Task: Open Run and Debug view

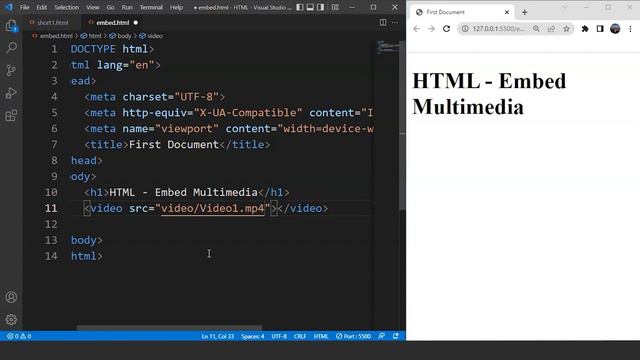Action: click(11, 93)
